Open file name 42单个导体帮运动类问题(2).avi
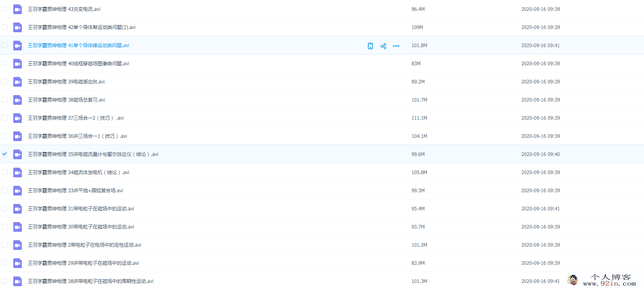 coord(81,27)
